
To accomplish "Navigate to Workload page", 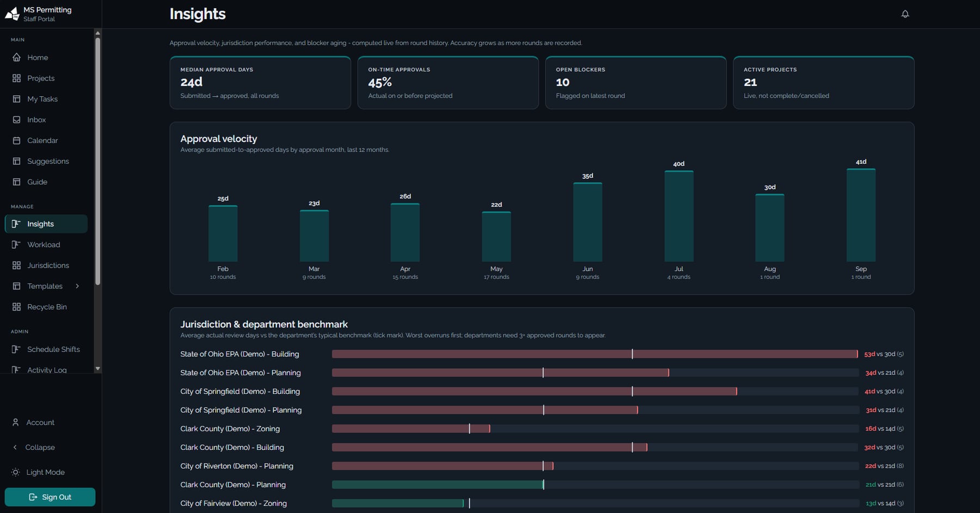I will pyautogui.click(x=46, y=245).
